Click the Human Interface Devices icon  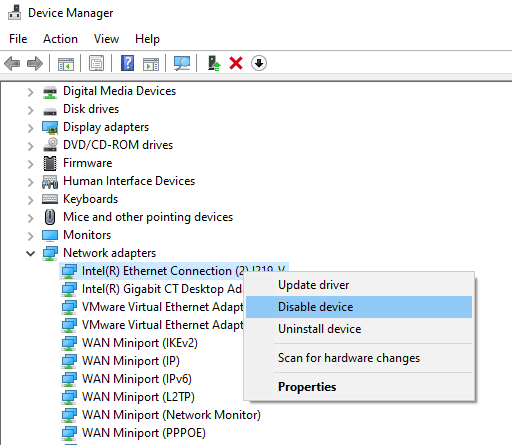50,182
